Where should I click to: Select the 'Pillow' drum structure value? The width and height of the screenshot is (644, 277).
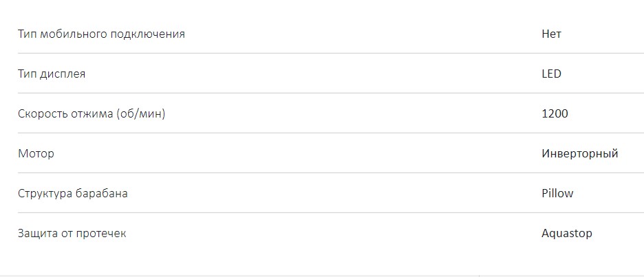pos(557,193)
